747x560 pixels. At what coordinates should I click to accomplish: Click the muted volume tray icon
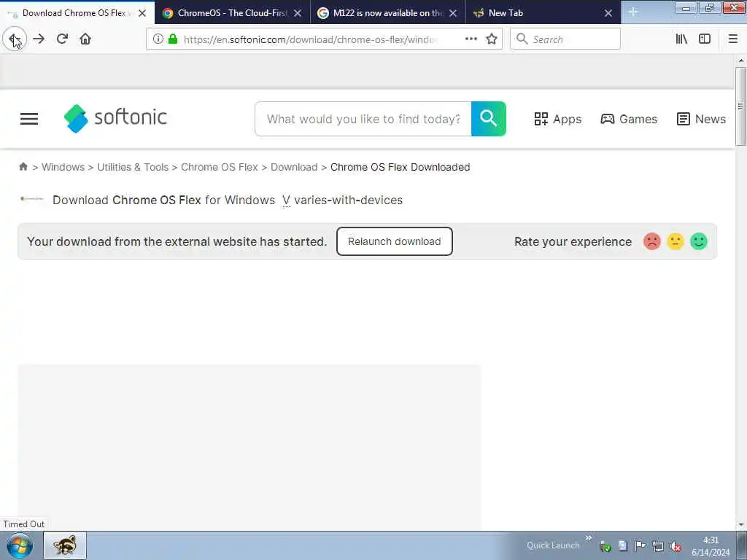pos(675,546)
